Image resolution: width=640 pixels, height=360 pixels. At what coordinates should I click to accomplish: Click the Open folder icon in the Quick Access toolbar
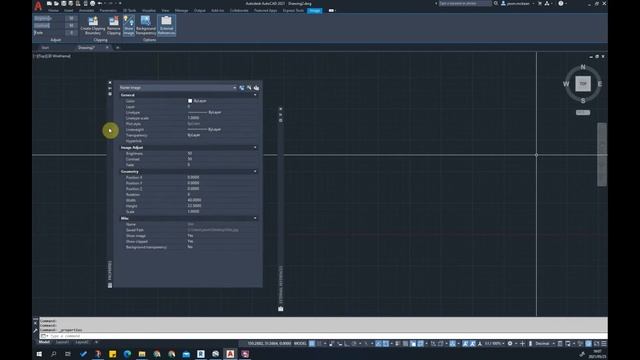pos(56,3)
